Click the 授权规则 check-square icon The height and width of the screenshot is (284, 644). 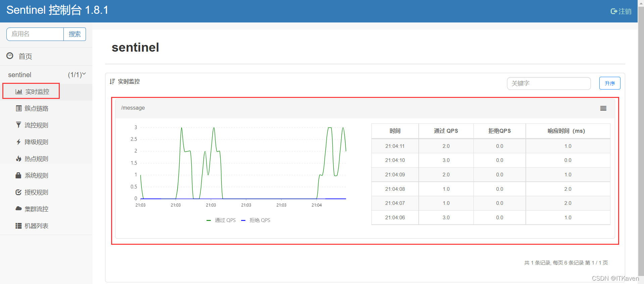(18, 192)
